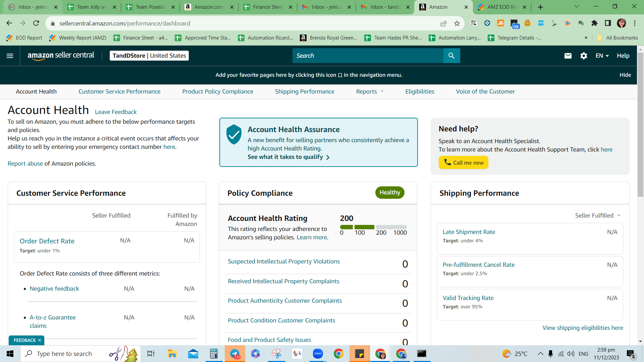This screenshot has width=644, height=362.
Task: Open the tab search dropdown arrow
Action: [577, 7]
